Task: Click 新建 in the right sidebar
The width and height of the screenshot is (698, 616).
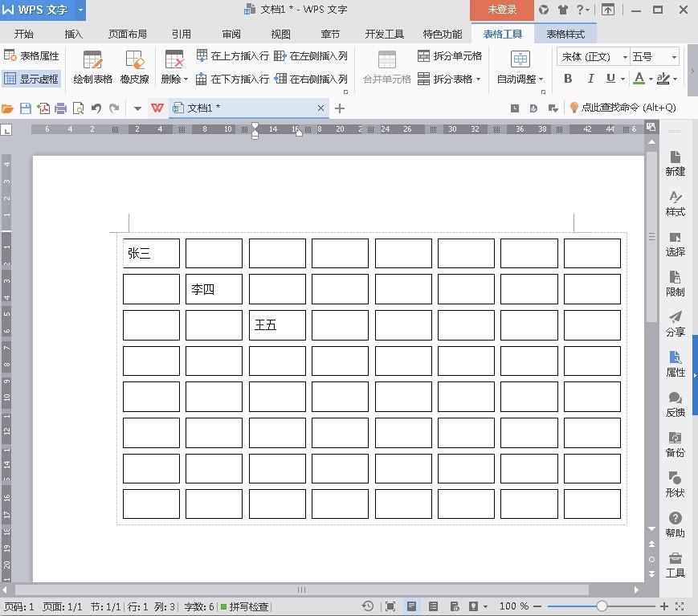Action: click(675, 163)
